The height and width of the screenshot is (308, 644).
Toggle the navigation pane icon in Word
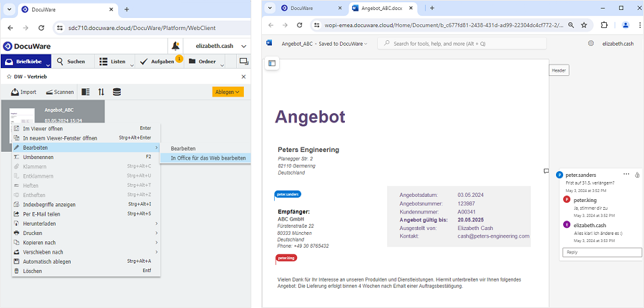click(x=272, y=63)
